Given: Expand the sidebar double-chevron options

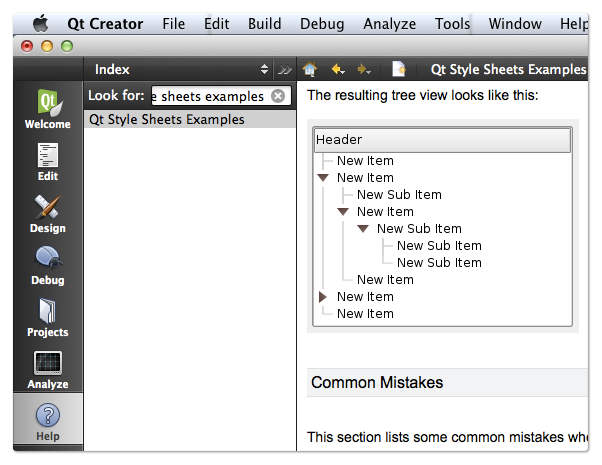Looking at the screenshot, I should (285, 70).
